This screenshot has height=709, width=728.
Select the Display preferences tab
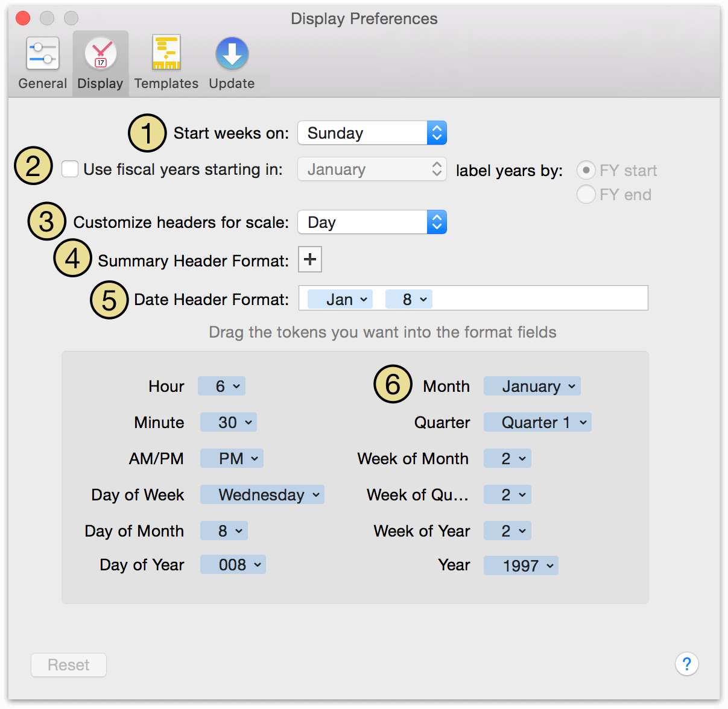(x=100, y=63)
